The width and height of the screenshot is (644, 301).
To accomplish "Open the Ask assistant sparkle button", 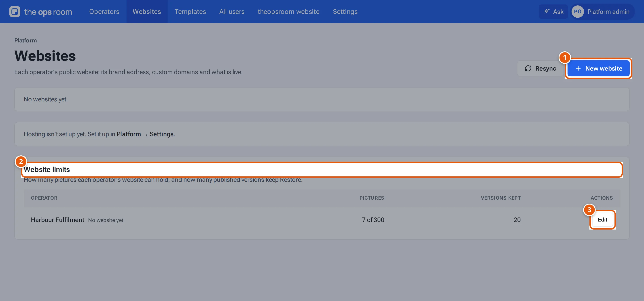I will [553, 11].
